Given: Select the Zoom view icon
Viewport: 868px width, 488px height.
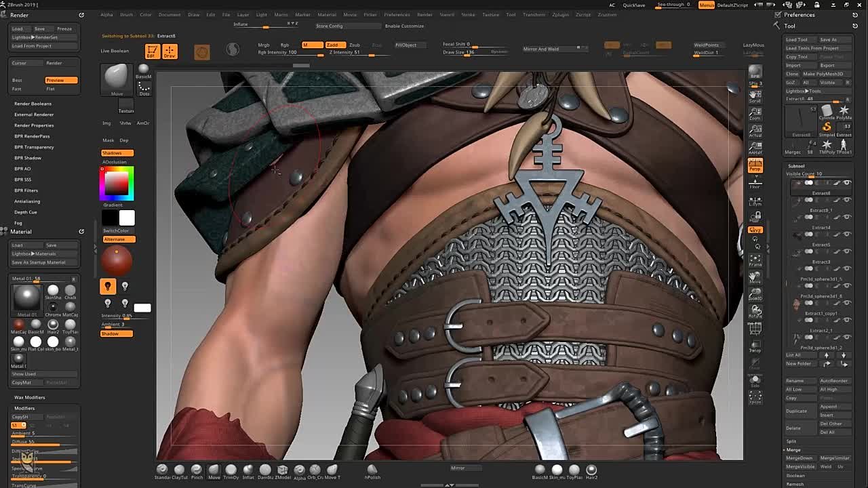Looking at the screenshot, I should (755, 113).
